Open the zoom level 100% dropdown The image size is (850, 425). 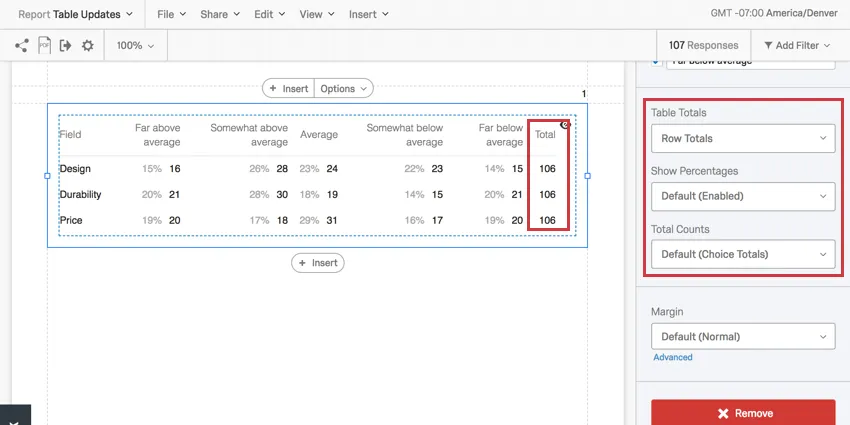(x=134, y=45)
